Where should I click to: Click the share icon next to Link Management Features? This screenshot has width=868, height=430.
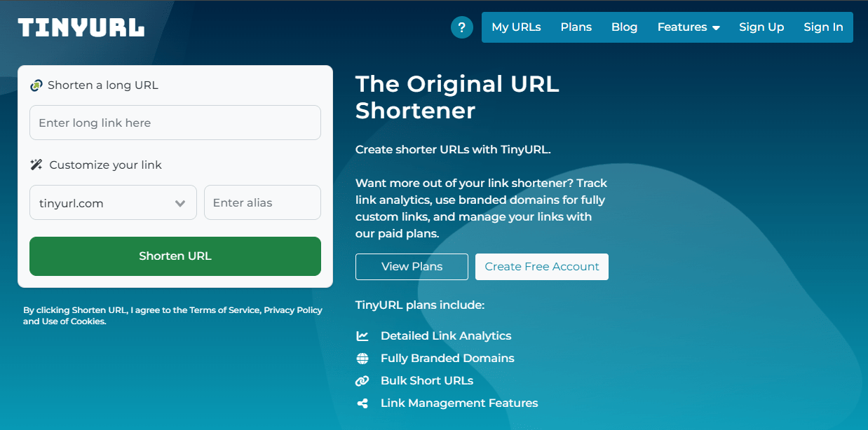click(362, 403)
